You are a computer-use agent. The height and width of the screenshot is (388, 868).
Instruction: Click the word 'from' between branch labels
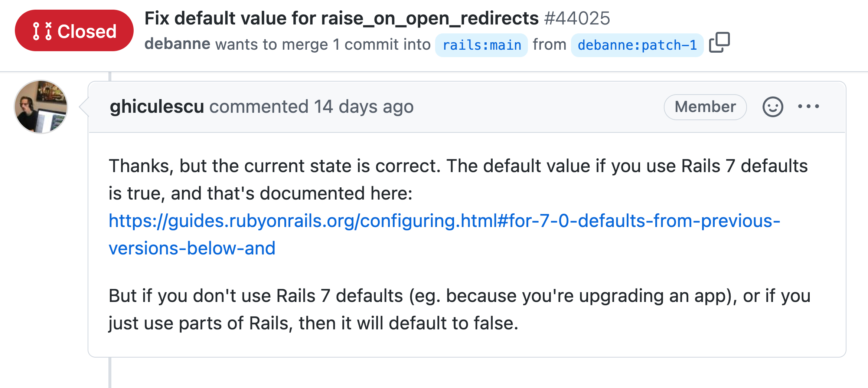click(x=549, y=45)
